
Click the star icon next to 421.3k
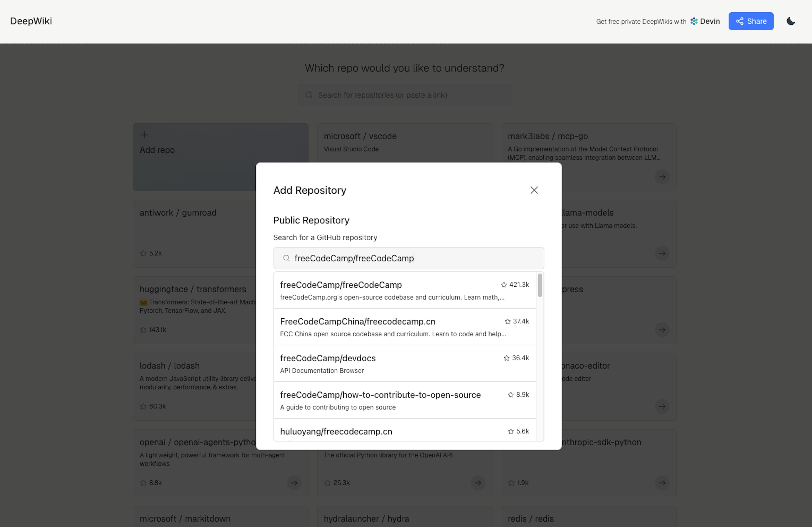pos(504,285)
